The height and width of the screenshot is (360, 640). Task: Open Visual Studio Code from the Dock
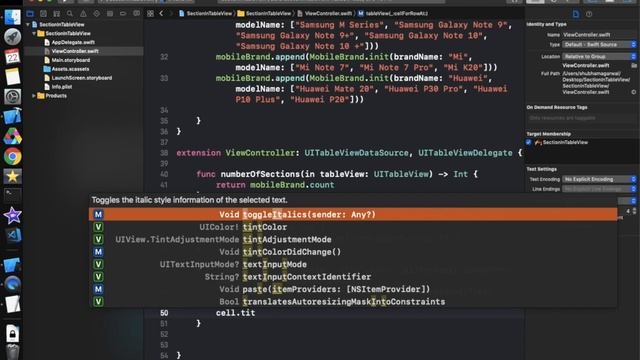(12, 235)
